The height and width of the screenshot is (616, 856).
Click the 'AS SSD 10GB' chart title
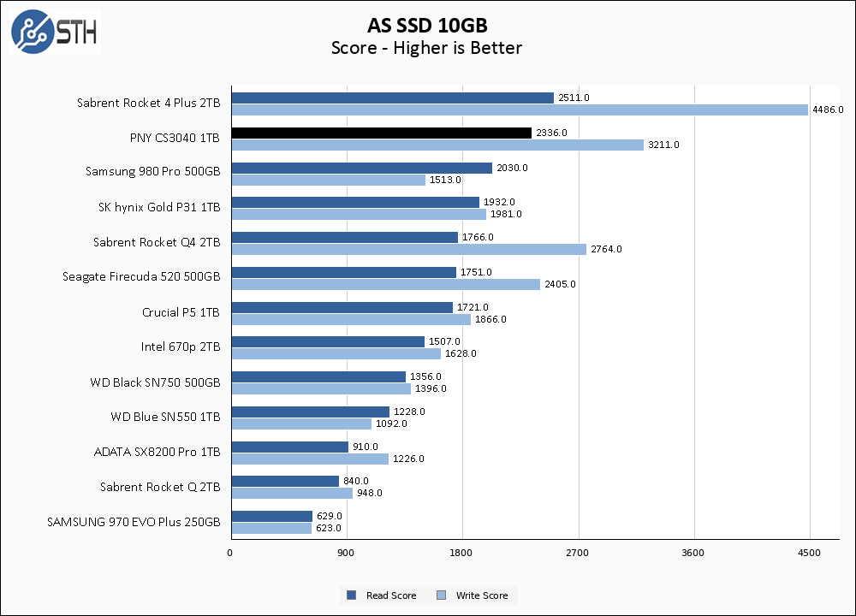427,25
